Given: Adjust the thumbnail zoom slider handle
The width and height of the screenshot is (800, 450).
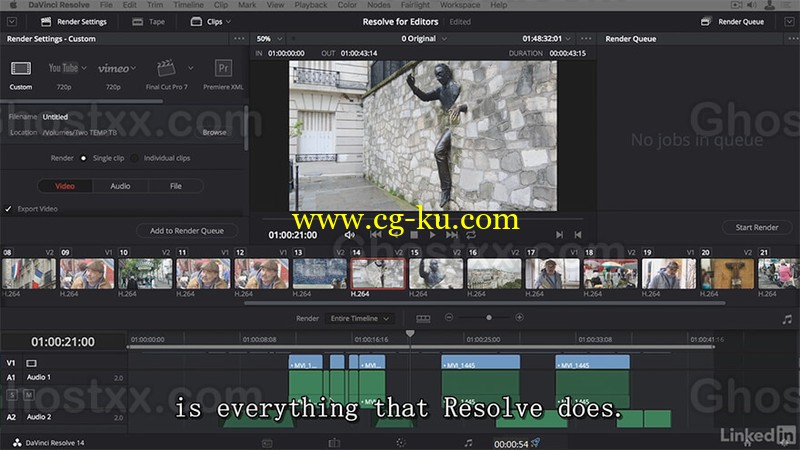Looking at the screenshot, I should point(489,317).
